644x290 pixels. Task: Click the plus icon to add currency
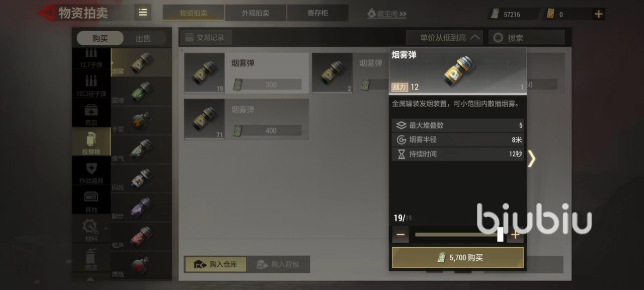(598, 15)
